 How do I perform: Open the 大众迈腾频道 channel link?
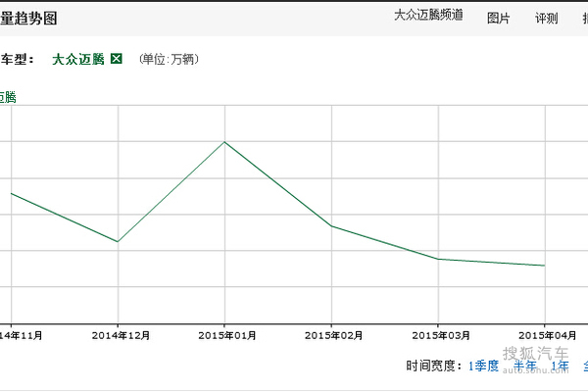[x=428, y=17]
